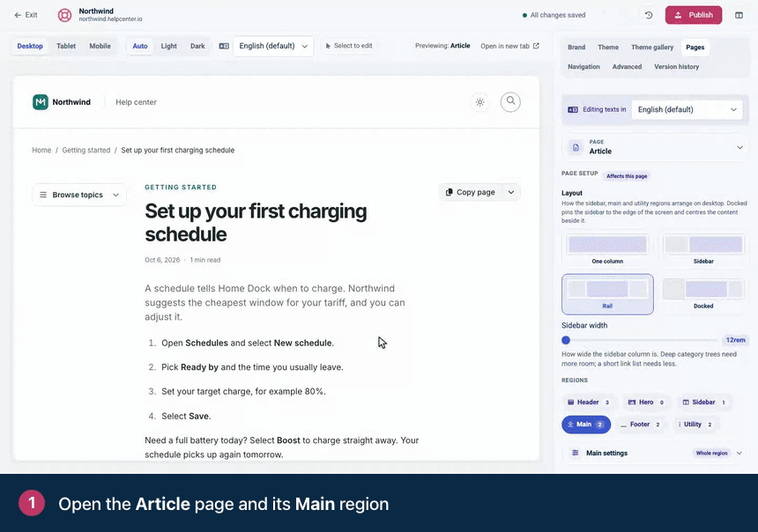Click the Copy page button
The height and width of the screenshot is (532, 758).
coord(471,192)
